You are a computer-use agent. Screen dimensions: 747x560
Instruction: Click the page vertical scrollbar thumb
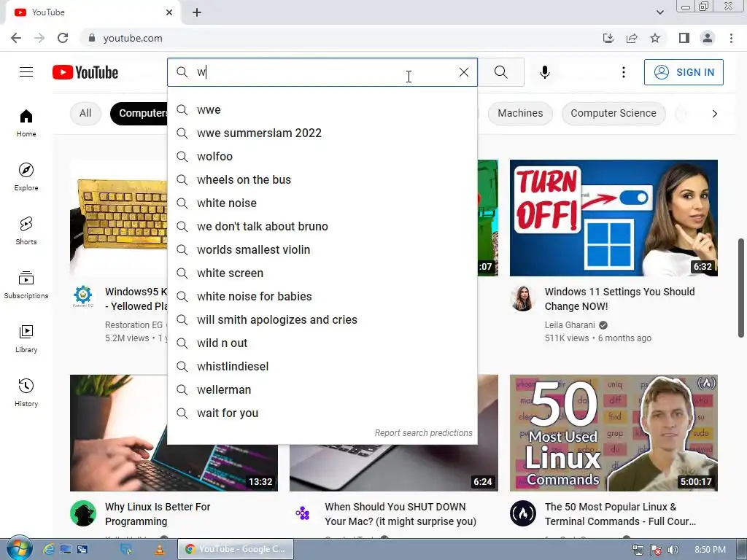point(741,287)
